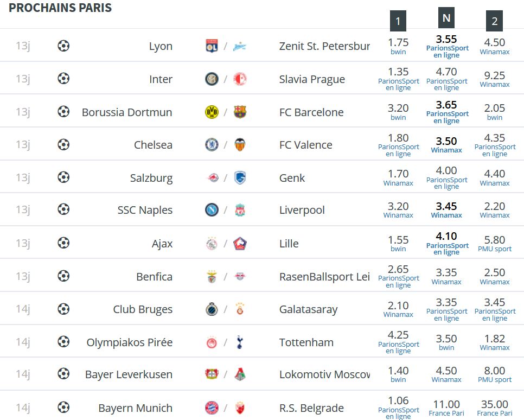Click the column header labeled 2
This screenshot has width=524, height=420.
tap(494, 21)
